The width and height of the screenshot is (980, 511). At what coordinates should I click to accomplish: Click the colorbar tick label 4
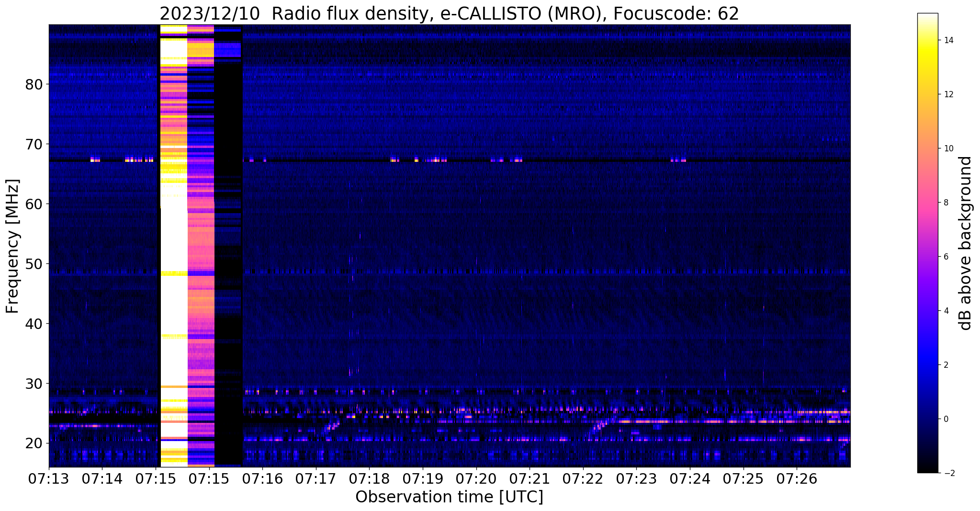[x=946, y=311]
